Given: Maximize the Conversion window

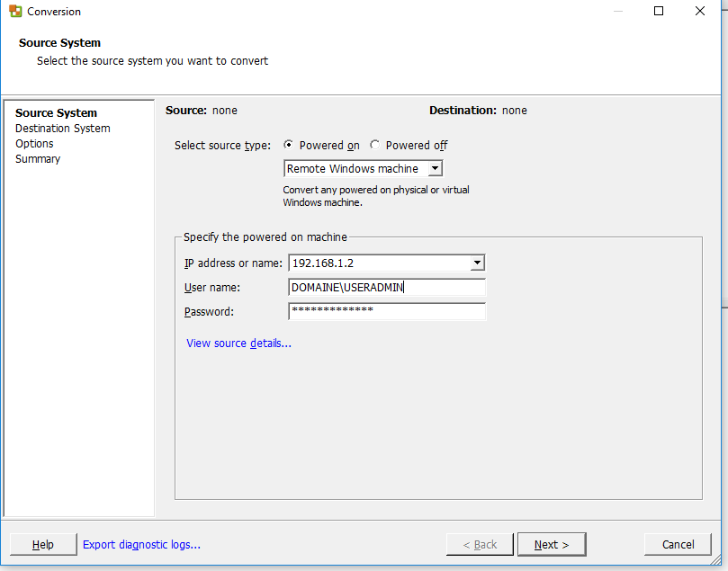Looking at the screenshot, I should click(x=659, y=11).
